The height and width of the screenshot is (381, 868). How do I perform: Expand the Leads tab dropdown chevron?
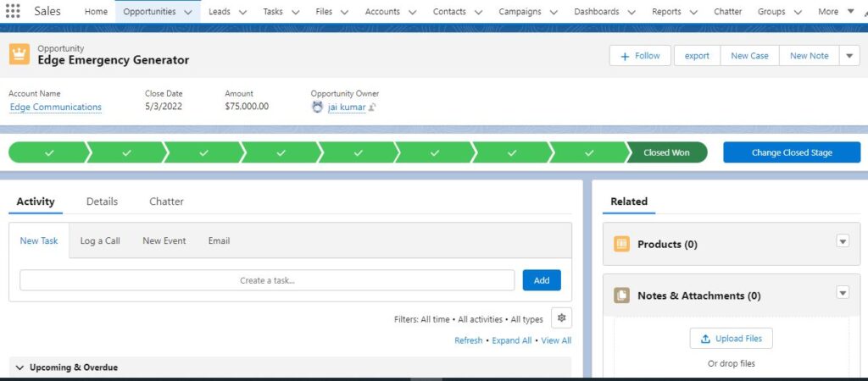(x=242, y=12)
